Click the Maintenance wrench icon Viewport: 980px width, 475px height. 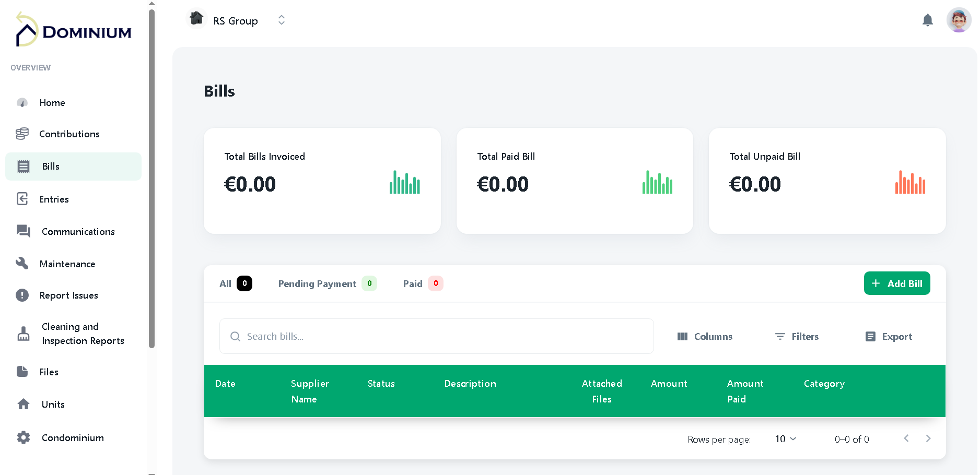[23, 264]
